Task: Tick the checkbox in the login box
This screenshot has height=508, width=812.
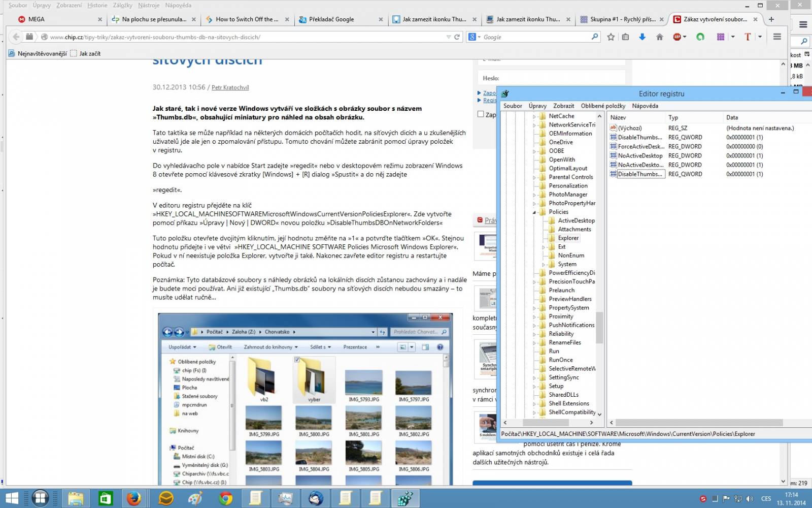Action: [x=481, y=114]
